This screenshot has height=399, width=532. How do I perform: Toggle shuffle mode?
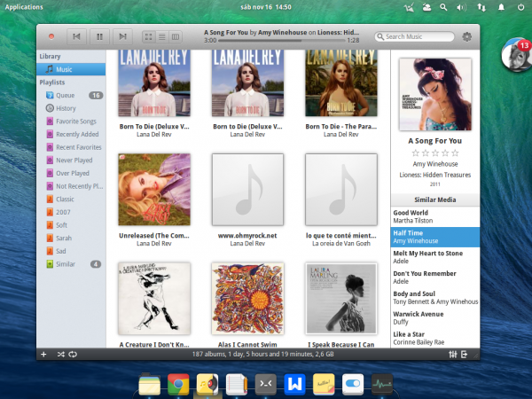[x=60, y=354]
